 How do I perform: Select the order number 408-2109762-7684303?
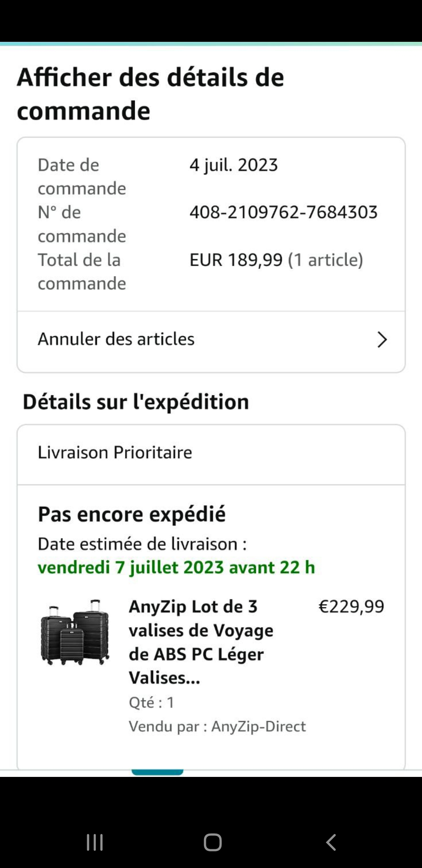[x=283, y=212]
